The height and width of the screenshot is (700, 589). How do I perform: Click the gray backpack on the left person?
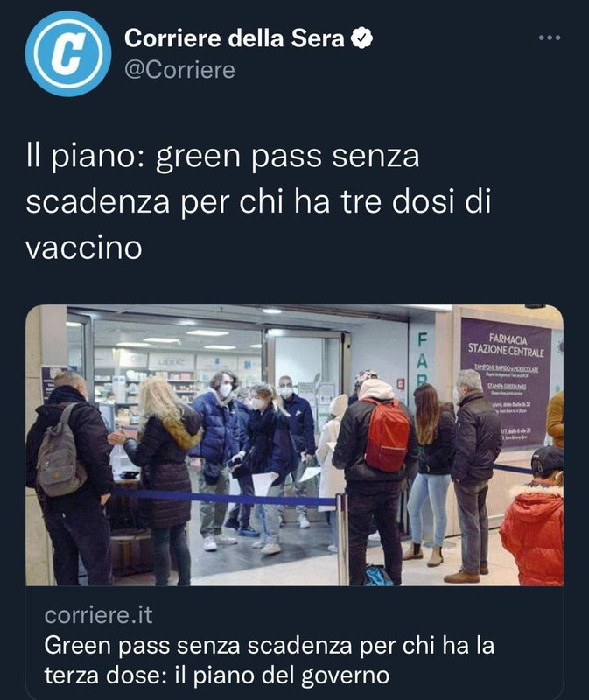(x=60, y=454)
